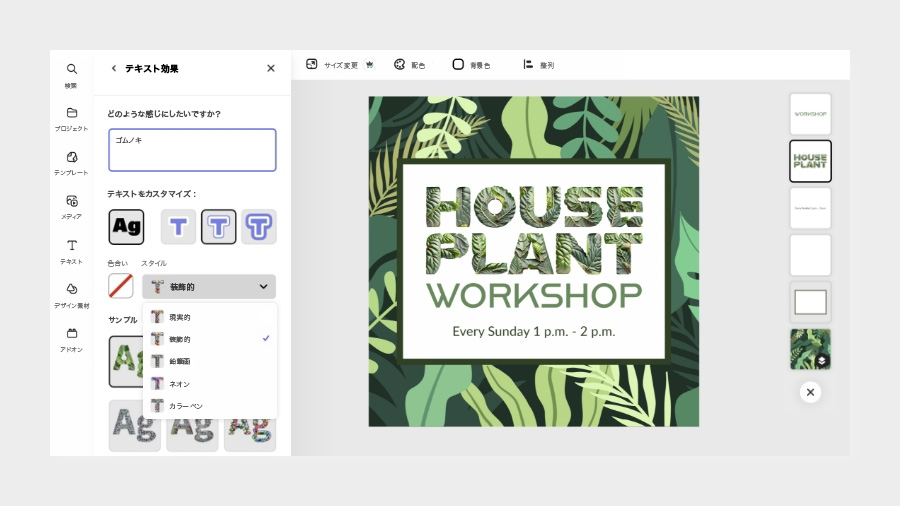
Task: Toggle the 装飾的 style dropdown
Action: point(209,286)
